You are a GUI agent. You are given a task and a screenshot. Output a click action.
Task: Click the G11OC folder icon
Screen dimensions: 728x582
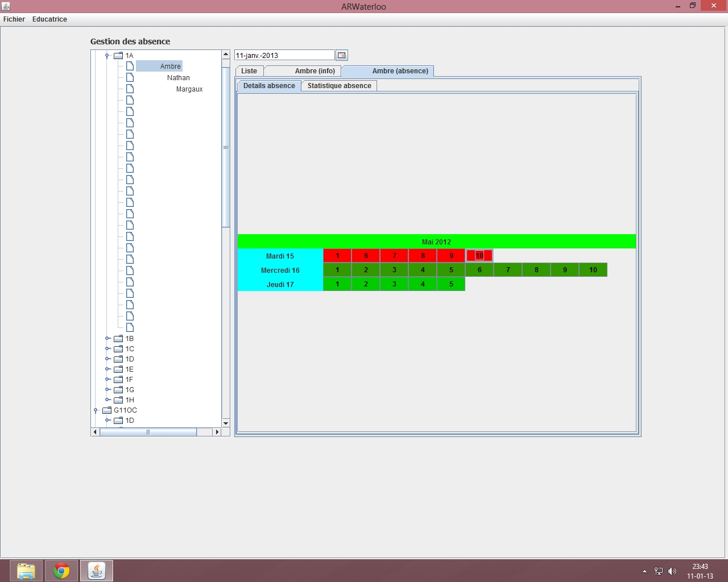[106, 410]
